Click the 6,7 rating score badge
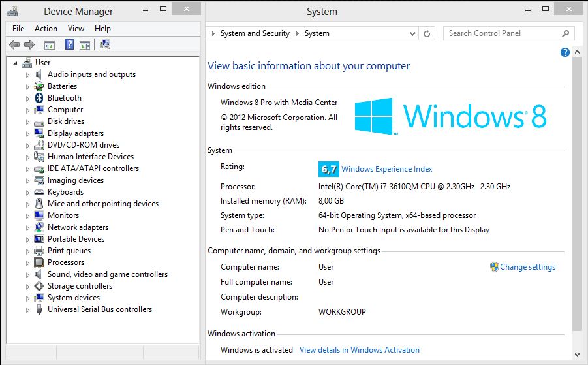The height and width of the screenshot is (365, 588). [x=328, y=169]
